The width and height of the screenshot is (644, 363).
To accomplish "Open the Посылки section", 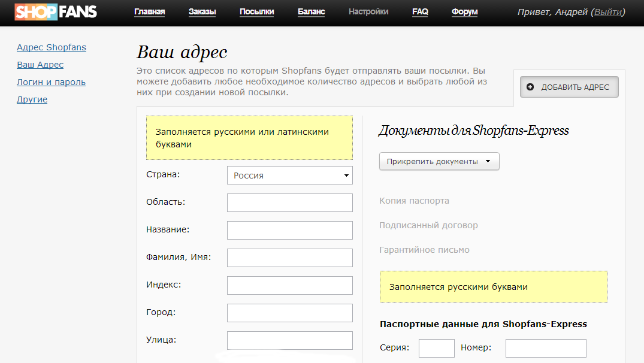I will pos(257,12).
